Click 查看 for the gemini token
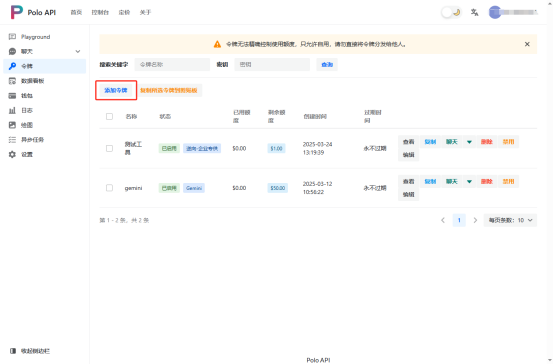Screen dimensions: 554x364 (408, 181)
